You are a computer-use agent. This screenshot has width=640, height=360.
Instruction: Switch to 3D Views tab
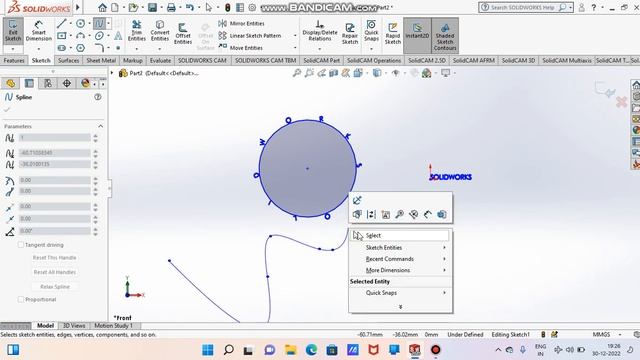(73, 326)
